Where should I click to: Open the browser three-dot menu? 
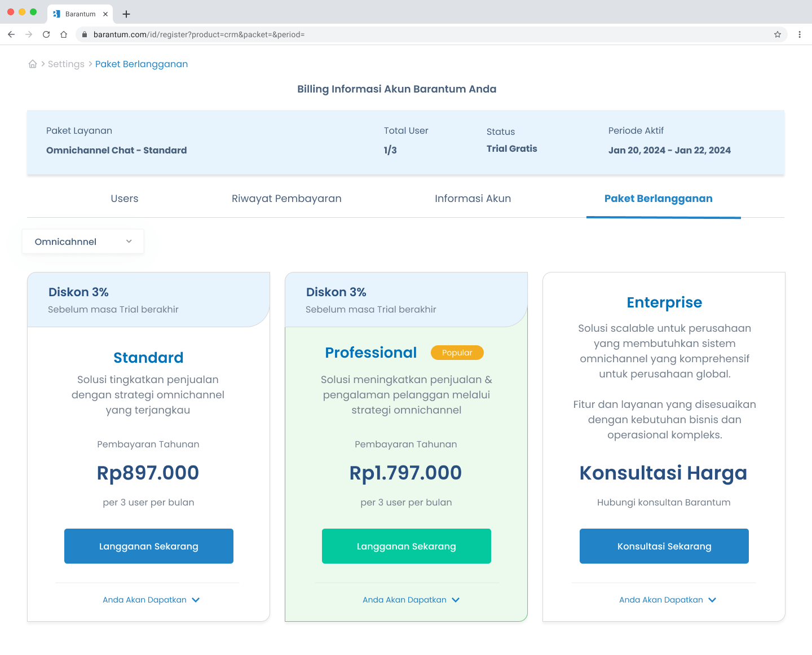(x=800, y=34)
